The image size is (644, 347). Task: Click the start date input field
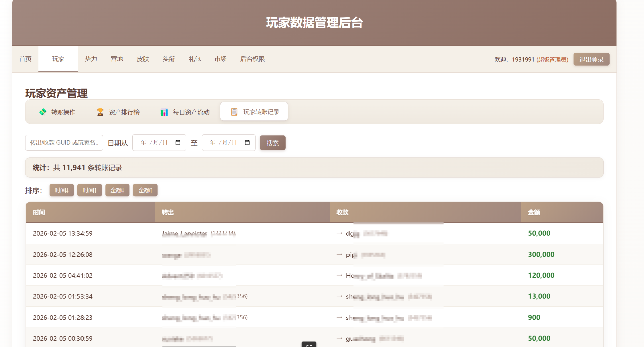[x=159, y=143]
